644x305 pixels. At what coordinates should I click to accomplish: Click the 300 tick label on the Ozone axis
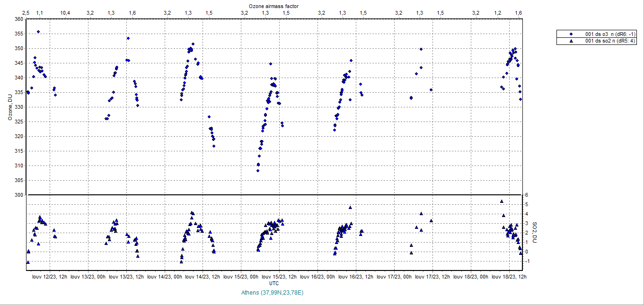tap(18, 195)
